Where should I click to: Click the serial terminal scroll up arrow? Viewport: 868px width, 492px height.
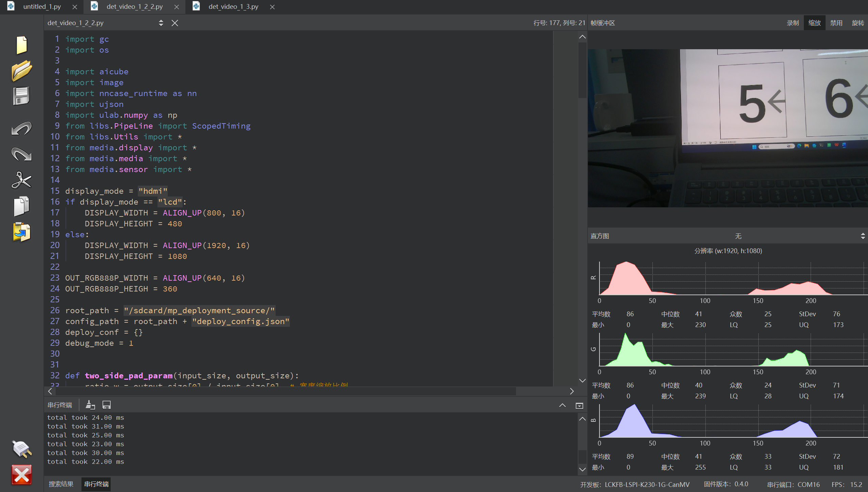click(583, 419)
